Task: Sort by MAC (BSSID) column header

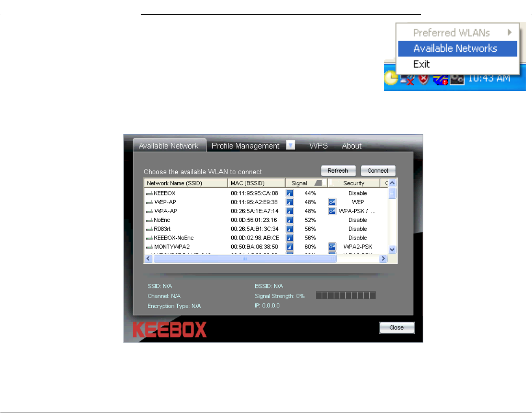Action: coord(257,183)
